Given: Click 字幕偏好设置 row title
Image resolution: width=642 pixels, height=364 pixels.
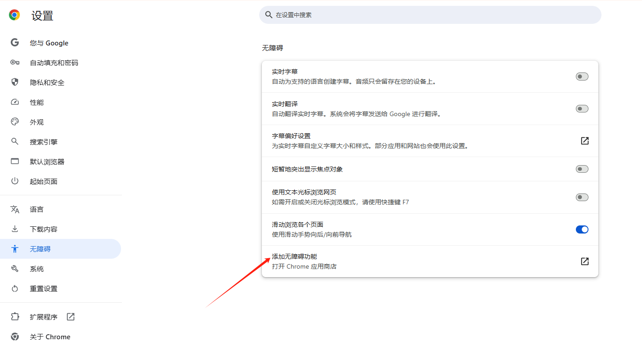Looking at the screenshot, I should click(291, 136).
